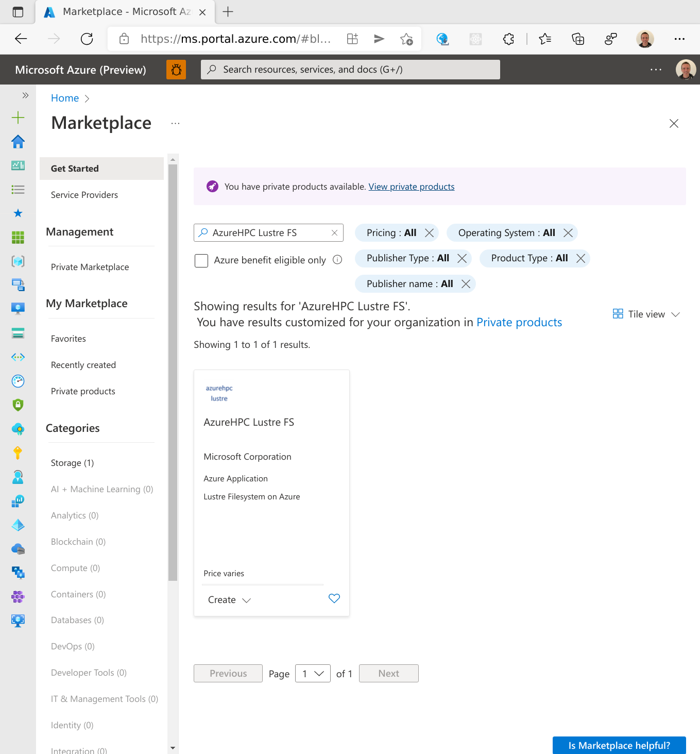Open Key vaults yellow key icon
The height and width of the screenshot is (754, 700).
click(x=18, y=453)
